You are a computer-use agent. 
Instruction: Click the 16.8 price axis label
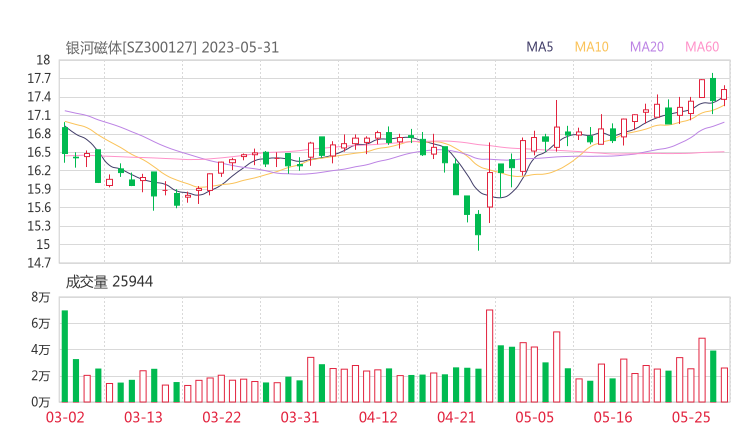[x=39, y=134]
